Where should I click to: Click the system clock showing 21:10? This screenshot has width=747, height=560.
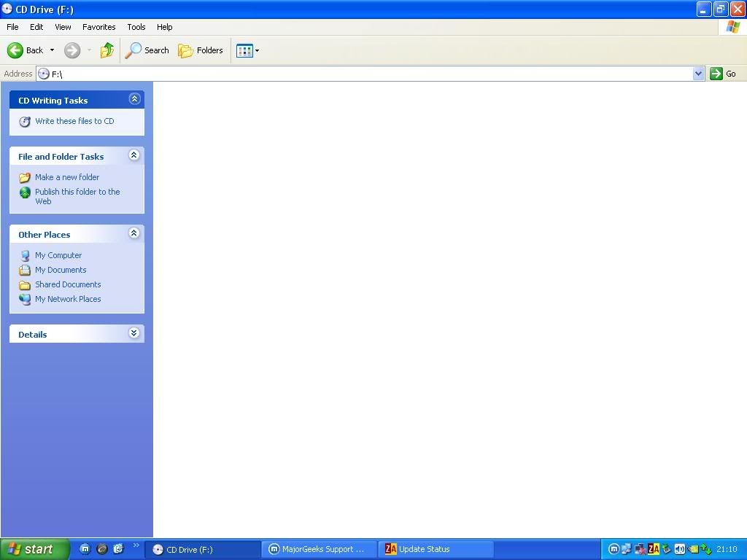tap(727, 550)
